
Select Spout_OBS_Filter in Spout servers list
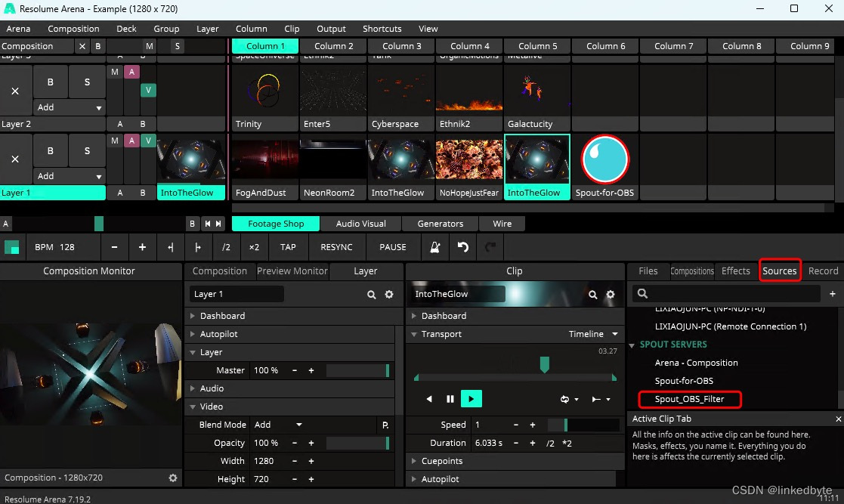click(690, 399)
